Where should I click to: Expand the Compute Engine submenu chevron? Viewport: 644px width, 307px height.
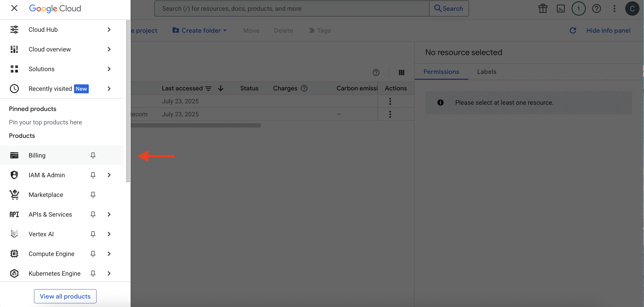pos(109,254)
